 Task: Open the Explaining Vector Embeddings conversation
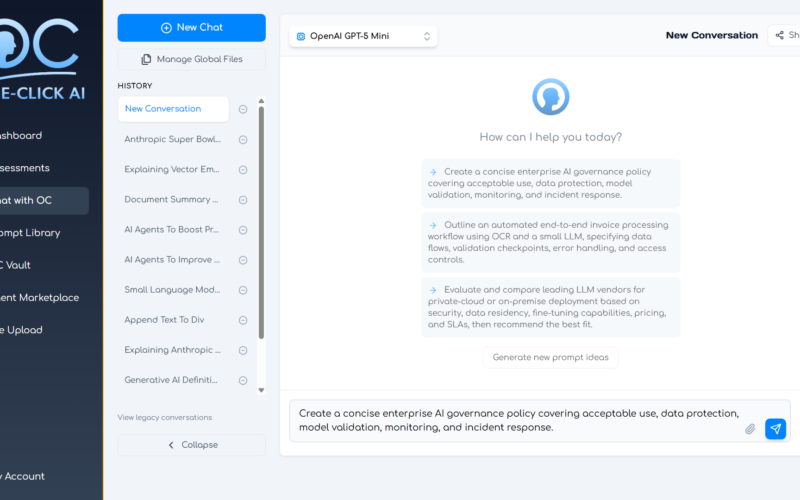click(173, 170)
